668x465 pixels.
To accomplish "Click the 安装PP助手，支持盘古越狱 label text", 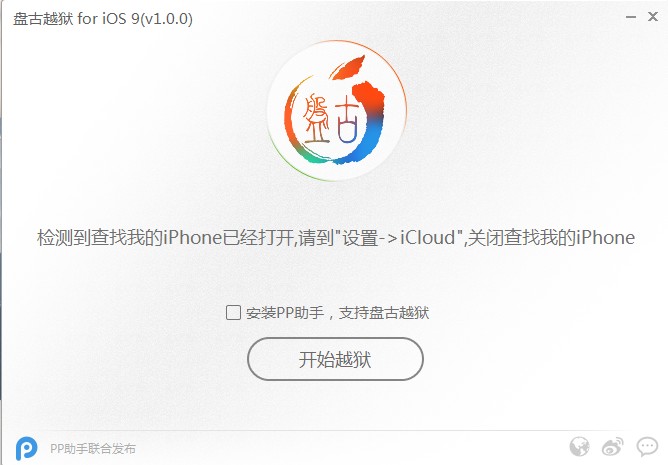I will [337, 313].
